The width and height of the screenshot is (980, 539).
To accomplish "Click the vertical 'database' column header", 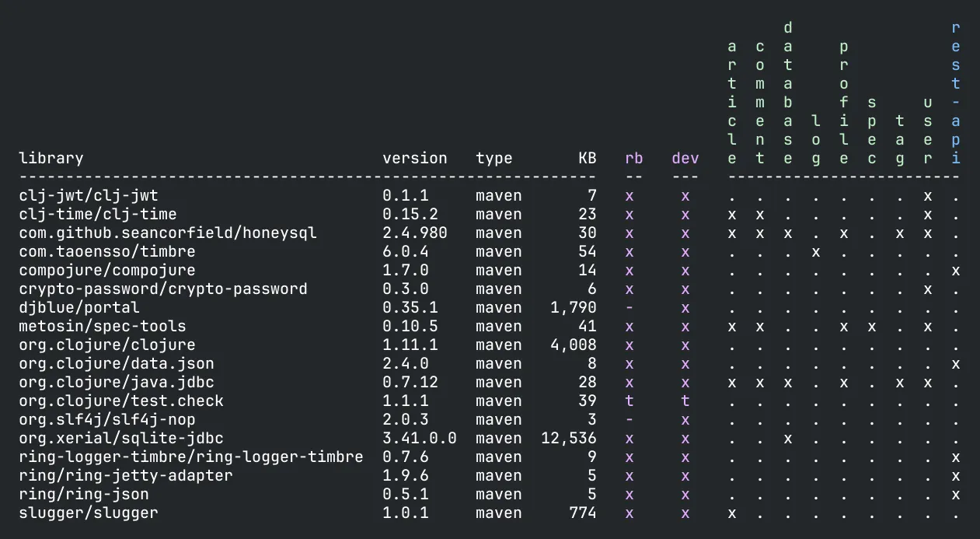I will click(x=787, y=93).
